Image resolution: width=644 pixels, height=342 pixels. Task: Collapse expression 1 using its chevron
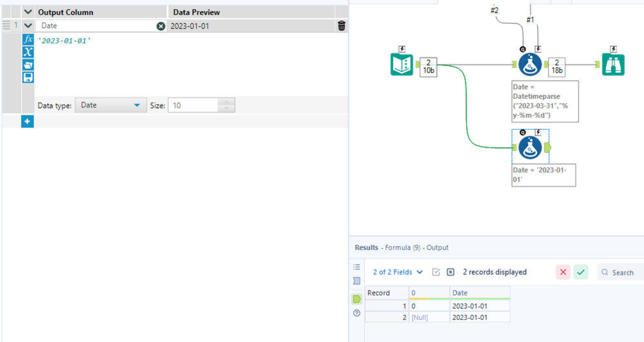point(28,25)
